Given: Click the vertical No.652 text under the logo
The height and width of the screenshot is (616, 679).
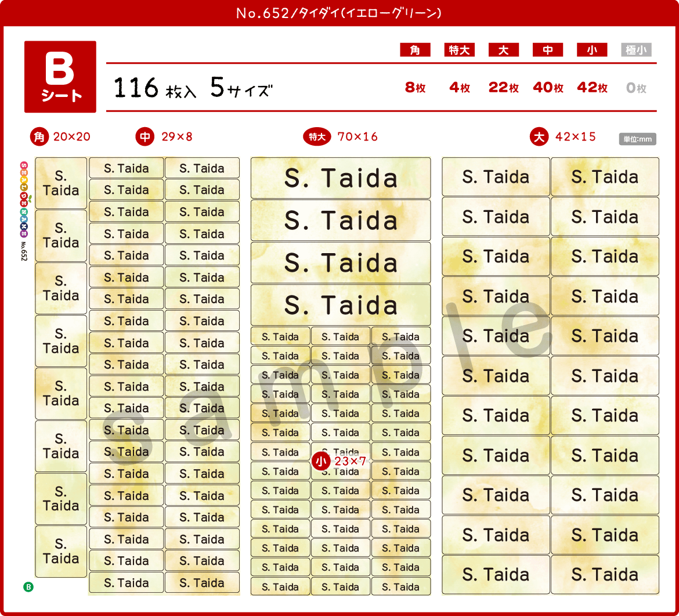Looking at the screenshot, I should (24, 251).
